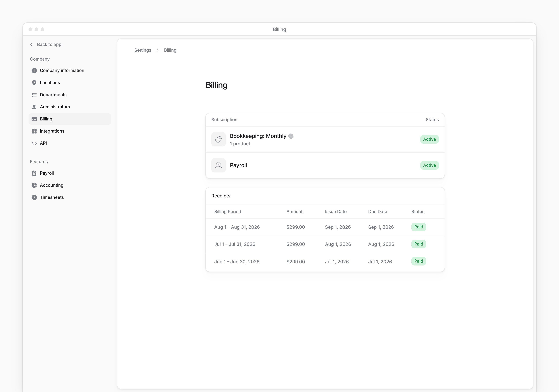Click Active badge for Bookkeeping: Monthly
This screenshot has width=559, height=392.
coord(429,139)
